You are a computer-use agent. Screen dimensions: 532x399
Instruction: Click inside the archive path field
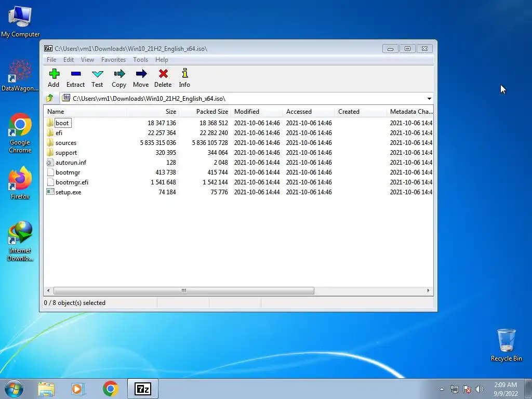(247, 98)
